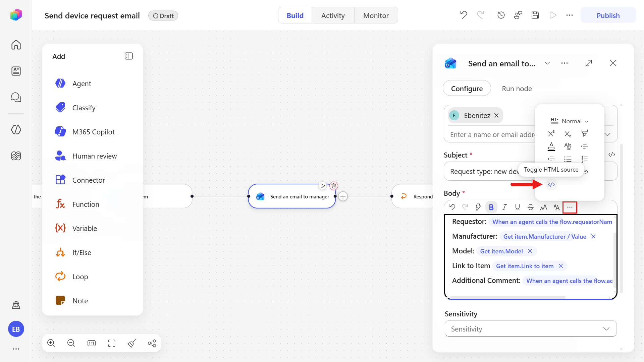Remove the Get item.Link to item token
Image resolution: width=644 pixels, height=362 pixels.
click(x=561, y=266)
